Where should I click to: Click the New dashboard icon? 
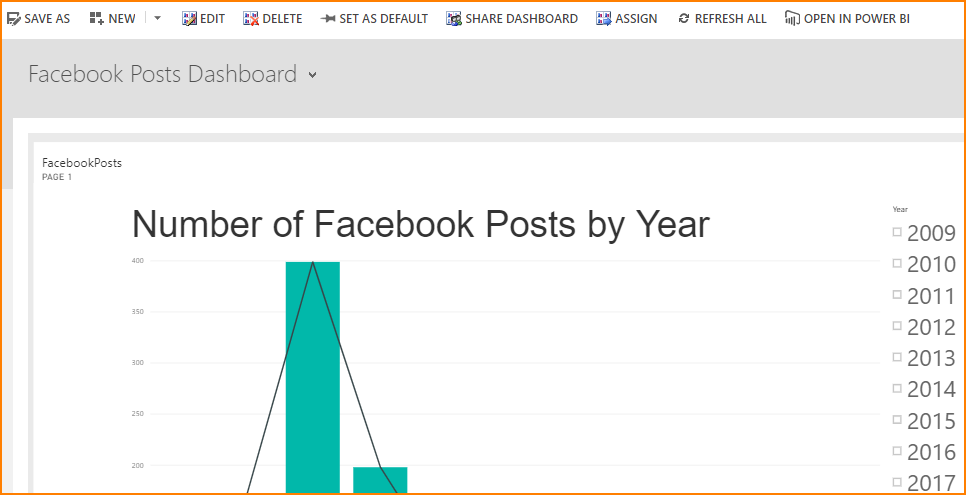point(96,19)
